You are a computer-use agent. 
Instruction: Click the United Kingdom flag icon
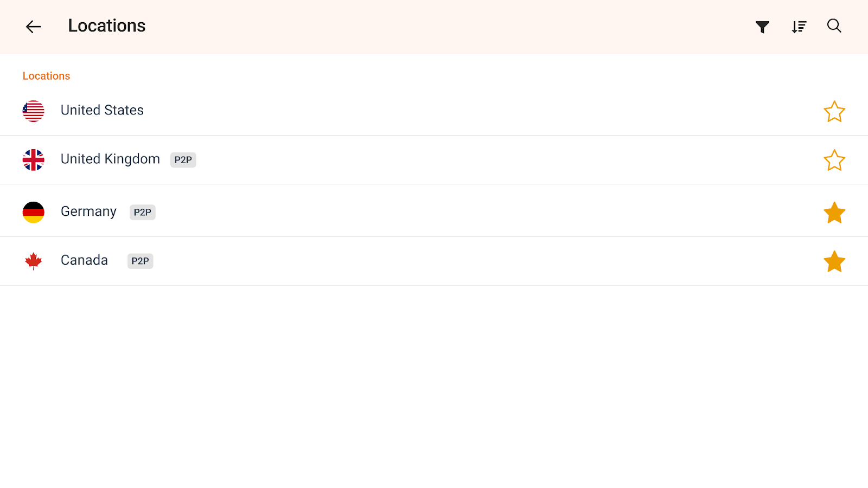(x=34, y=160)
